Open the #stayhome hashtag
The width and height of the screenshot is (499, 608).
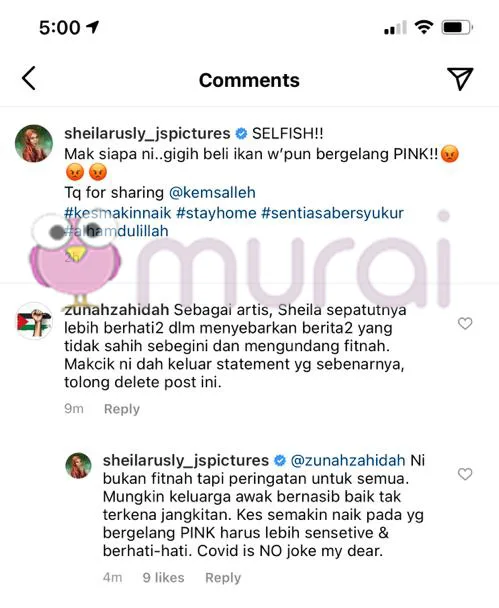(x=216, y=213)
